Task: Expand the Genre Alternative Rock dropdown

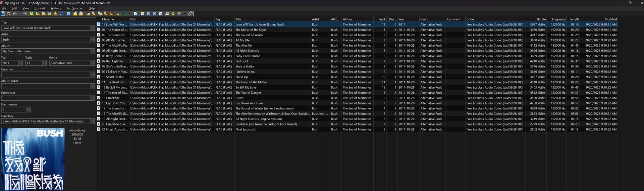Action: 92,63
